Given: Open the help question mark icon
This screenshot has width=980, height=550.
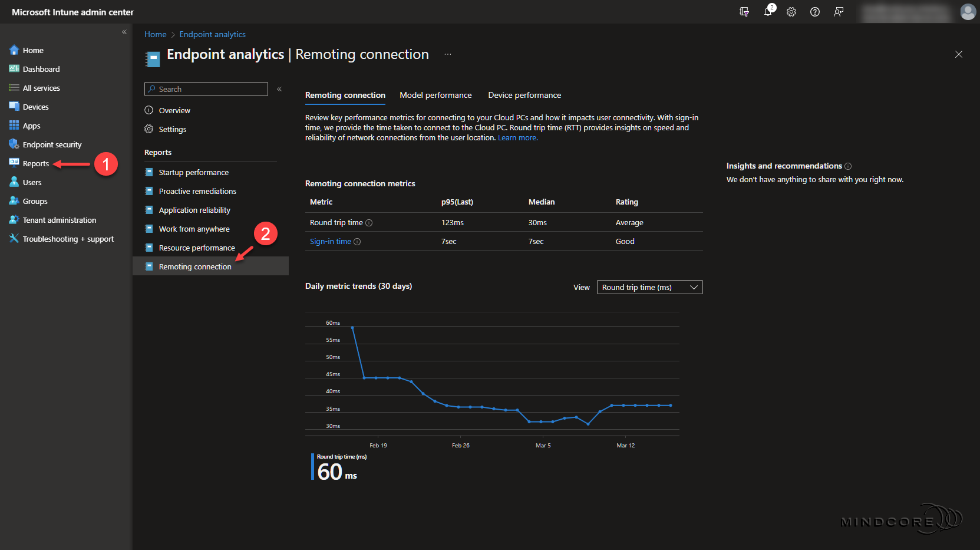Looking at the screenshot, I should coord(815,12).
